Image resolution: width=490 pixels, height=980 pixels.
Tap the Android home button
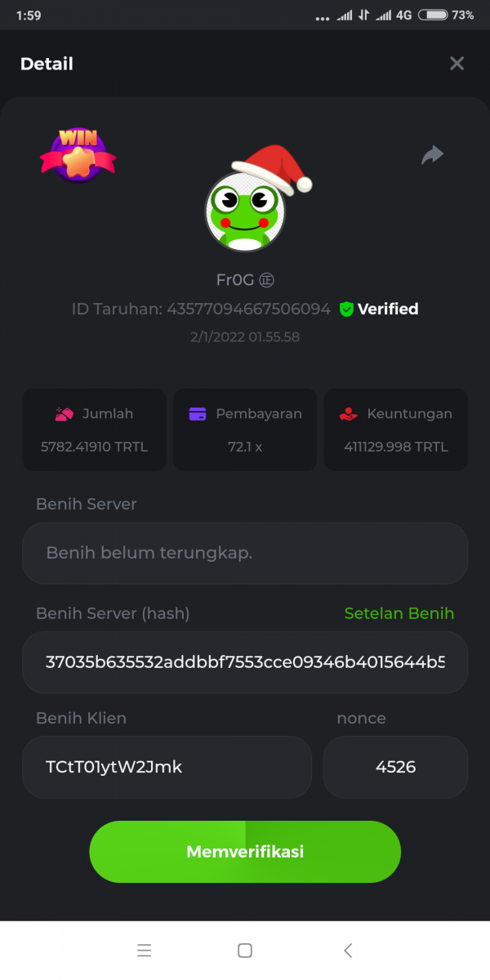coord(244,950)
